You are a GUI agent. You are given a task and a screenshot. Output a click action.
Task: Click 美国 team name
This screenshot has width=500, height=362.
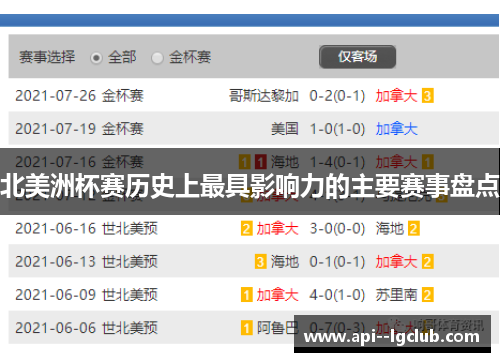point(285,129)
